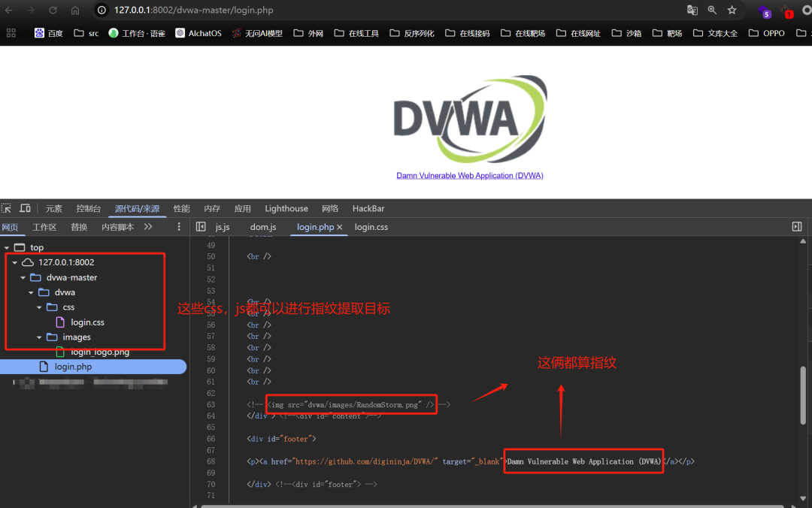812x508 pixels.
Task: Click the browser back arrow
Action: pos(9,10)
